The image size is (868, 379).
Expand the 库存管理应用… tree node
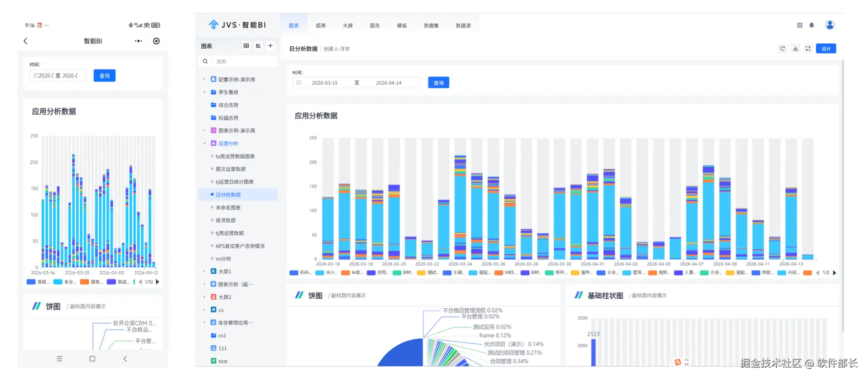204,322
